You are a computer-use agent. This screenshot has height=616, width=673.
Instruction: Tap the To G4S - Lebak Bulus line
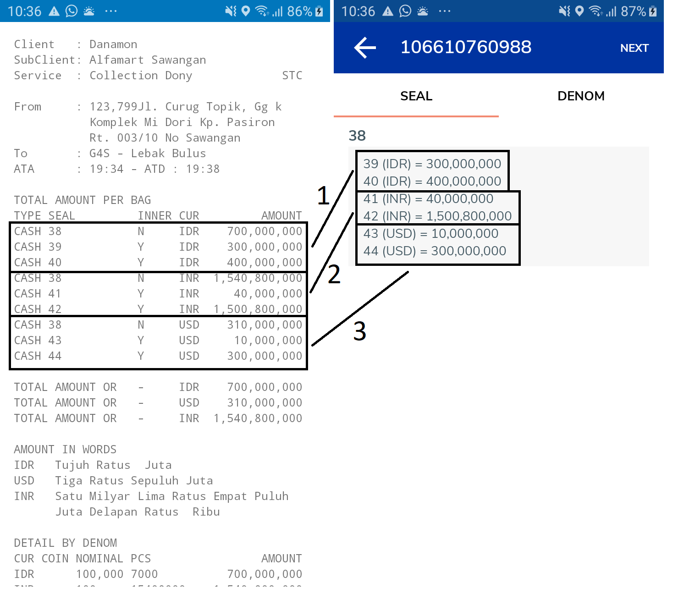click(110, 154)
